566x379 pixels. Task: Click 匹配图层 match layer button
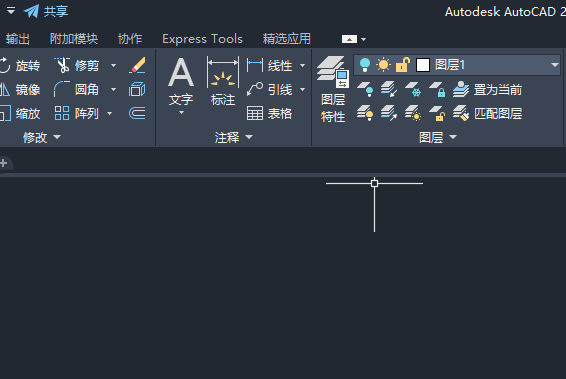tap(488, 113)
